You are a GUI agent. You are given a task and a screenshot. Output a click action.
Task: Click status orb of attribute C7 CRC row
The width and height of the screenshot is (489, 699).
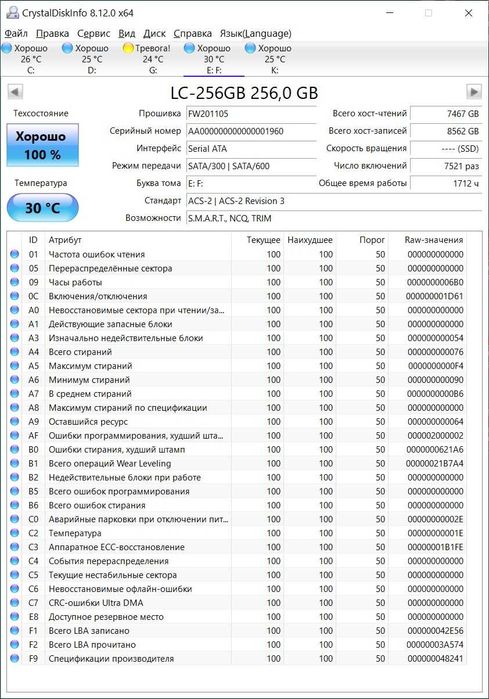pos(15,602)
